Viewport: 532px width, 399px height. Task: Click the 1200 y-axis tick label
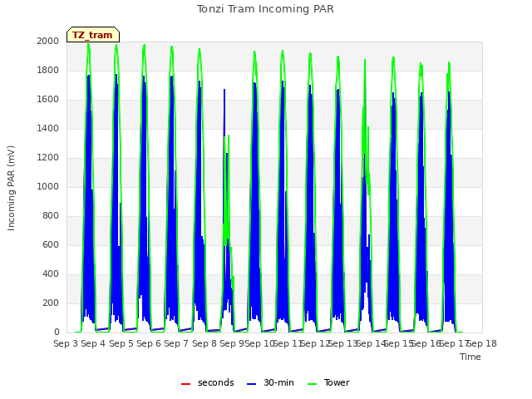click(48, 157)
